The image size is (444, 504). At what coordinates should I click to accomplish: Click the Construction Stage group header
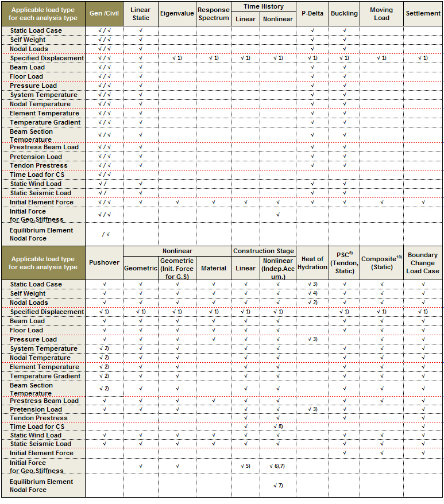263,251
